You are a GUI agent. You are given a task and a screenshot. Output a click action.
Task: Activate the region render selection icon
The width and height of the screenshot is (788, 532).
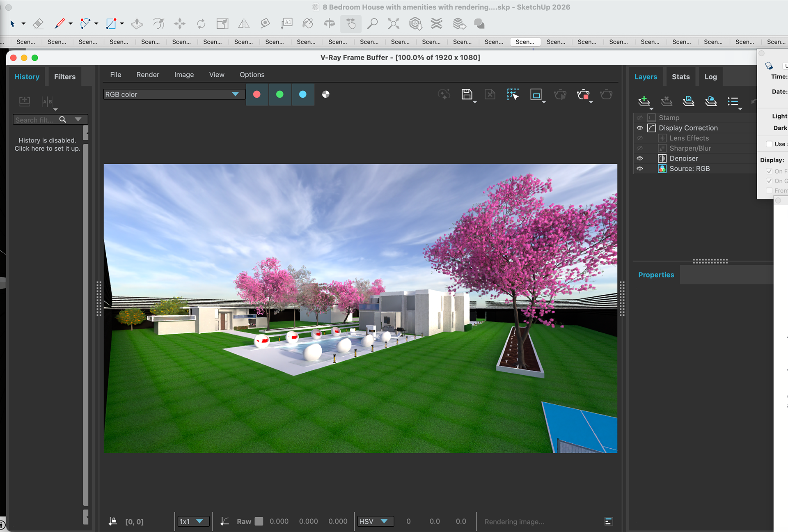pos(513,94)
